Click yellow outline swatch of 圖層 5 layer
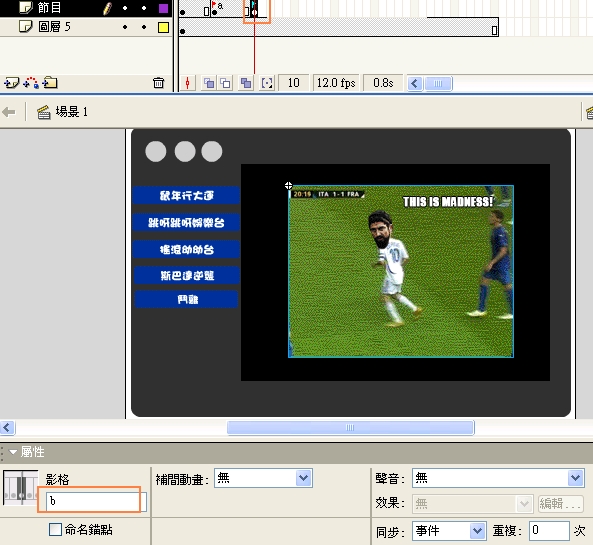Screen dimensions: 593x545 coord(163,27)
